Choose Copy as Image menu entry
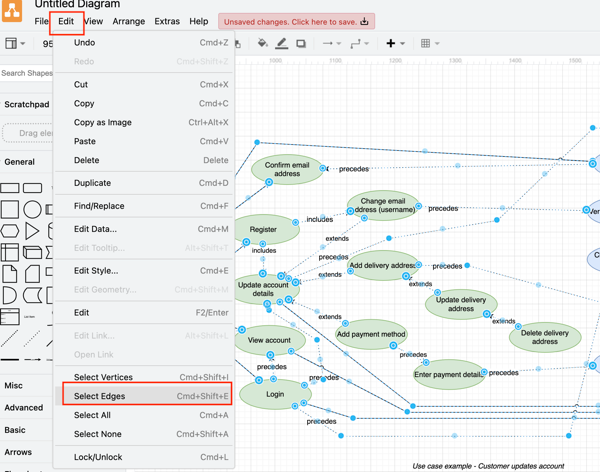Viewport: 600px width, 472px height. point(144,122)
